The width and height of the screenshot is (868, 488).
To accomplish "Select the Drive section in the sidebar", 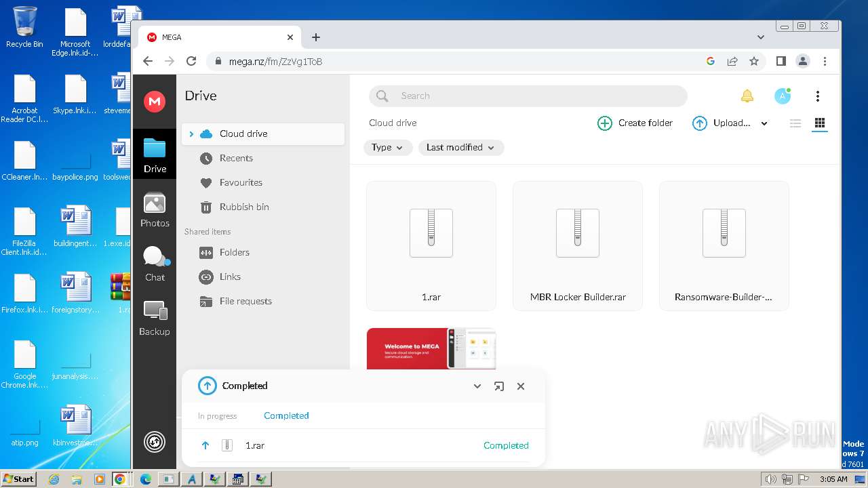I will 155,155.
